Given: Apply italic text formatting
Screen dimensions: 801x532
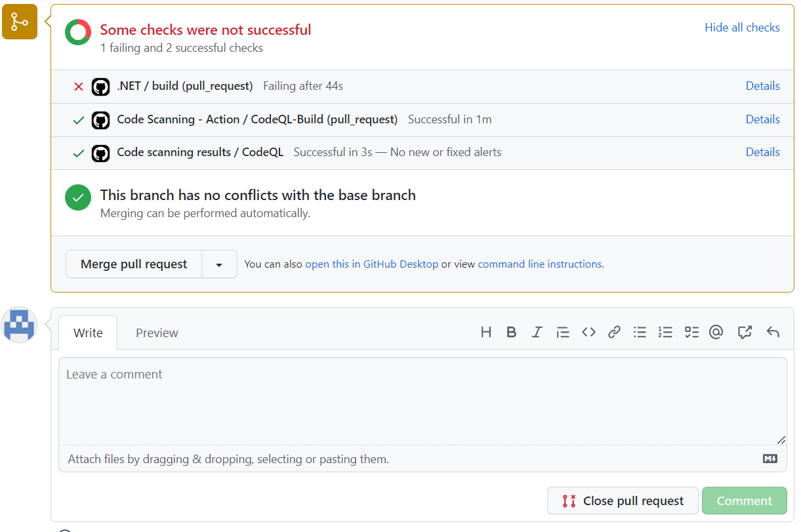Looking at the screenshot, I should tap(537, 332).
